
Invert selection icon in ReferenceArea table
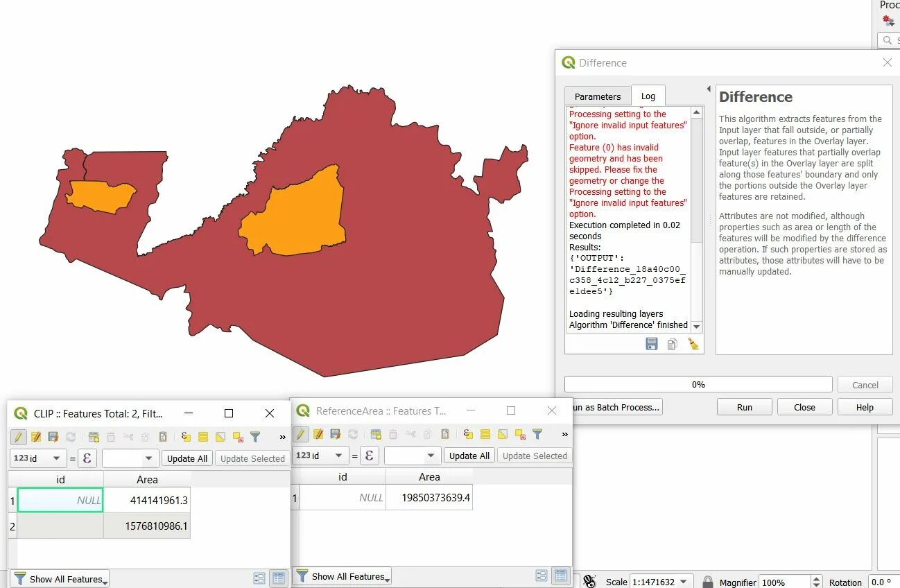[503, 434]
